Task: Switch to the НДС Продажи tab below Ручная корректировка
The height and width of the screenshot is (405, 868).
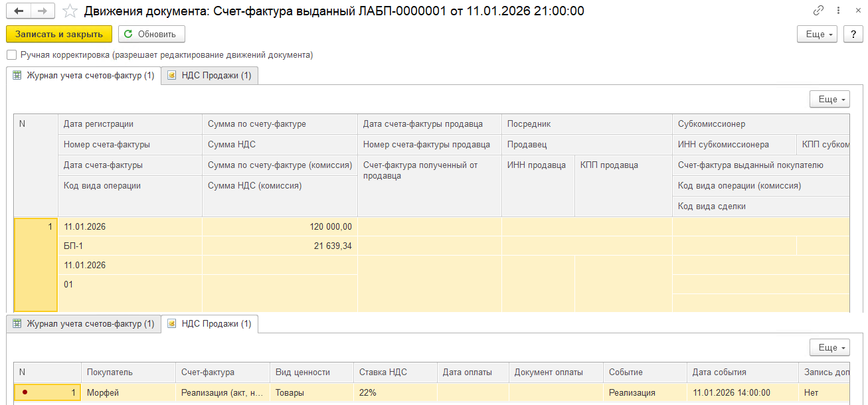Action: (x=209, y=76)
